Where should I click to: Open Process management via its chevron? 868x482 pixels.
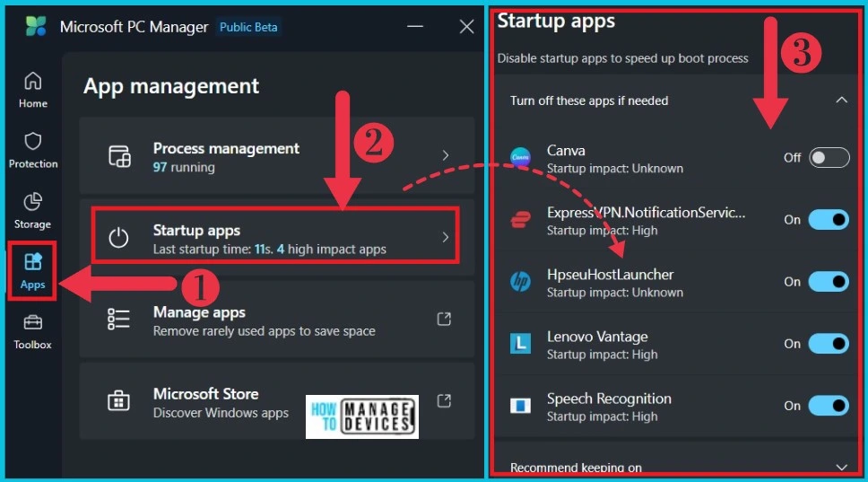tap(446, 155)
